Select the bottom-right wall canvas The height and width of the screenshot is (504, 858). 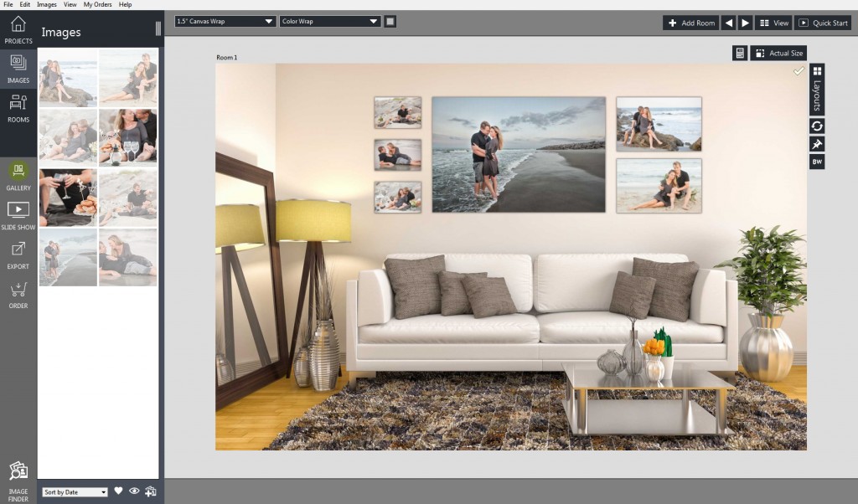[659, 185]
